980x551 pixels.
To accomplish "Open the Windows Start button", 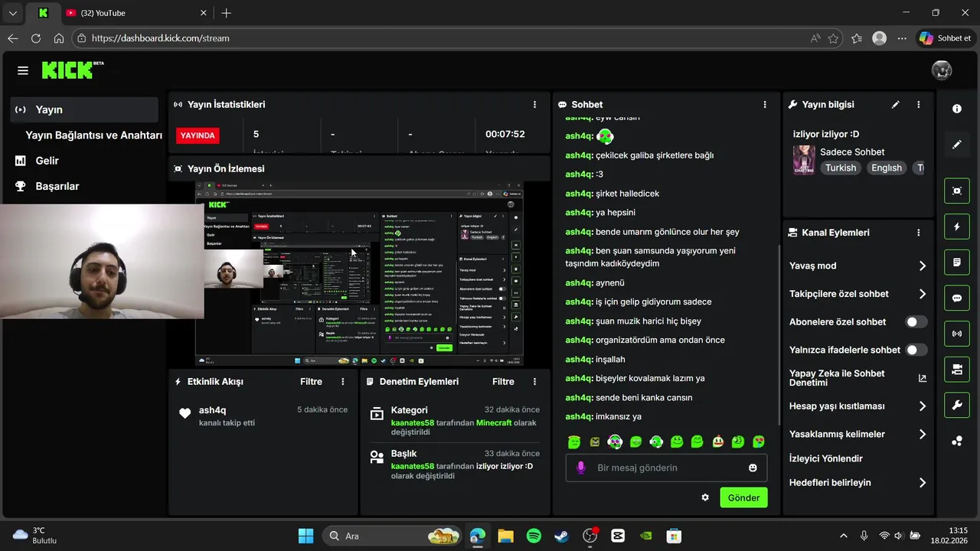I will point(305,536).
